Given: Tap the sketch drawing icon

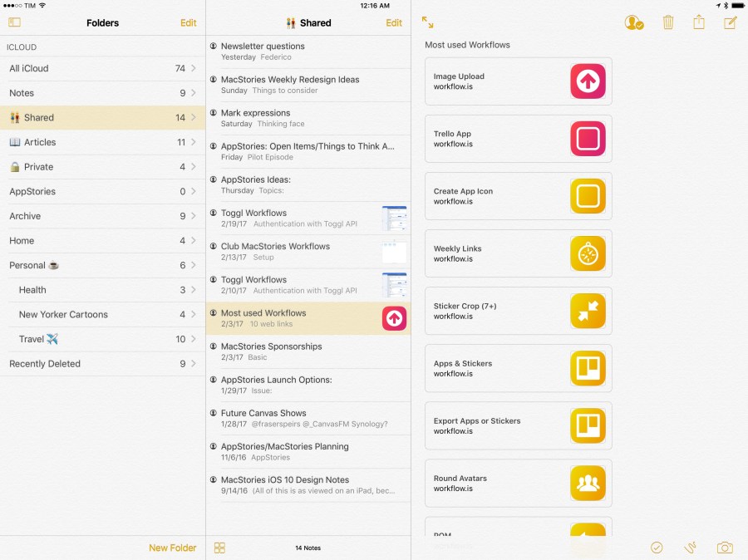Looking at the screenshot, I should click(x=690, y=548).
